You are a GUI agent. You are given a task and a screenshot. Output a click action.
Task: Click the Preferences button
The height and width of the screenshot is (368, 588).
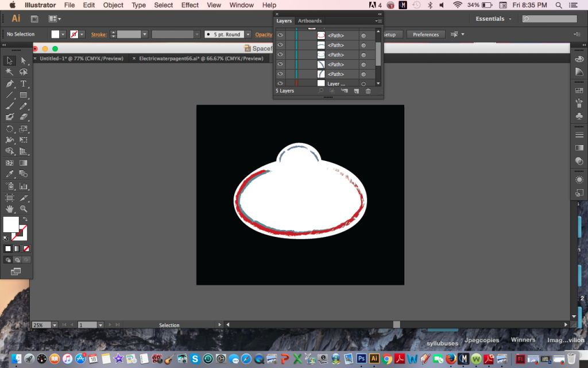point(425,34)
